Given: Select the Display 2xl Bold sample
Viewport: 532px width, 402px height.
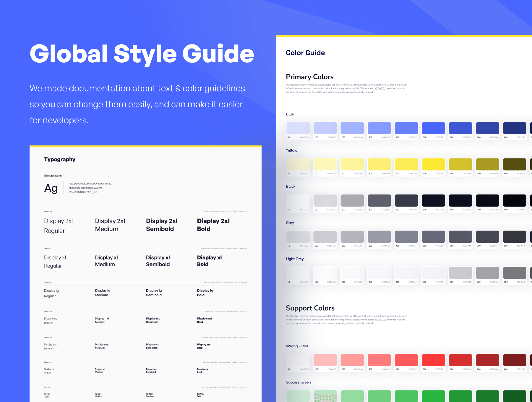Looking at the screenshot, I should click(x=213, y=225).
